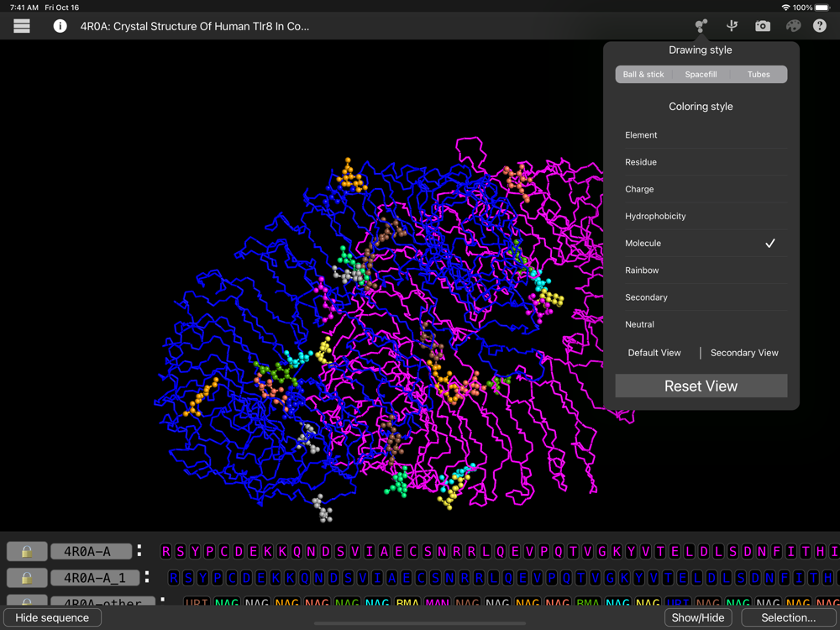Tap the info icon beside the title

[x=60, y=26]
